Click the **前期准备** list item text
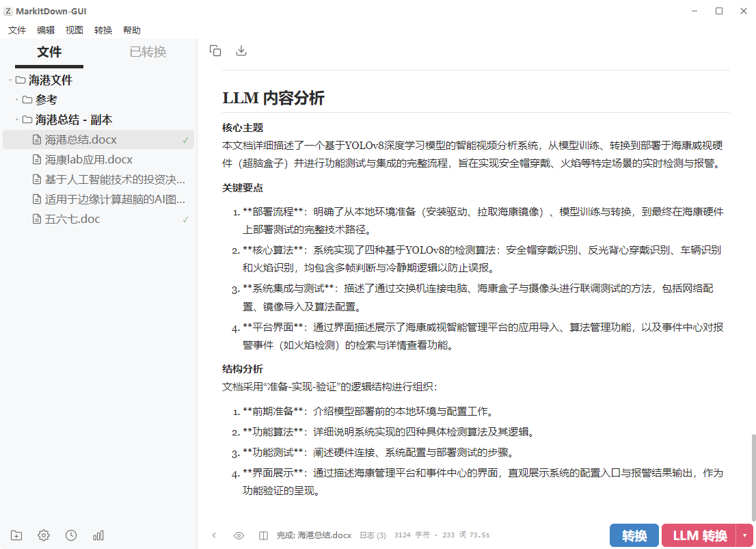Screen dimensions: 756x549 coord(369,412)
